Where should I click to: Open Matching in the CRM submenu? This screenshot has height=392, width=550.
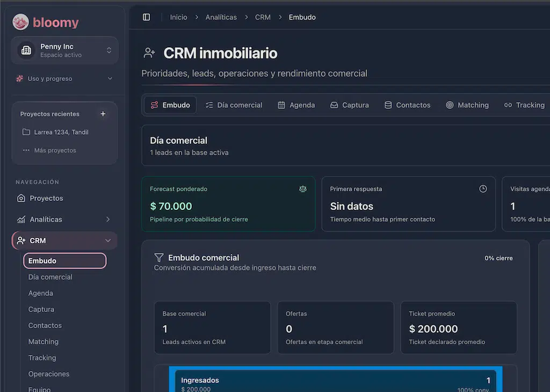43,342
